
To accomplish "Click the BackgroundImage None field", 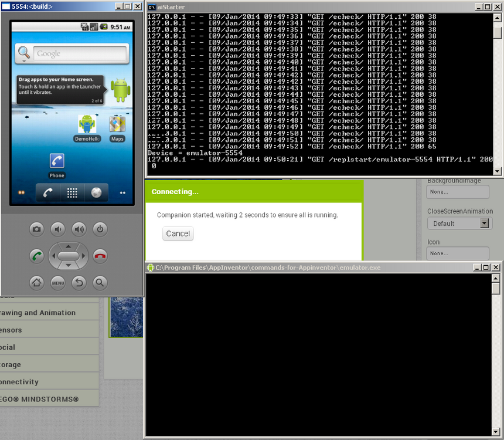I will point(458,192).
